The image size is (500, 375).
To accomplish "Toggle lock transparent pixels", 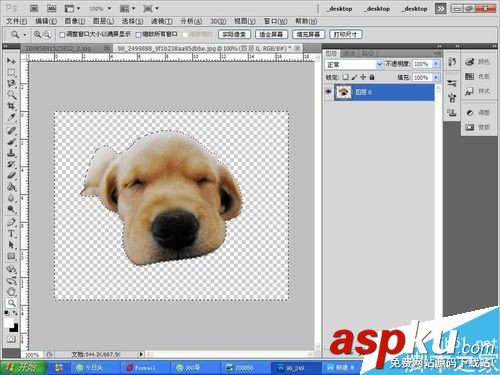I will (346, 77).
